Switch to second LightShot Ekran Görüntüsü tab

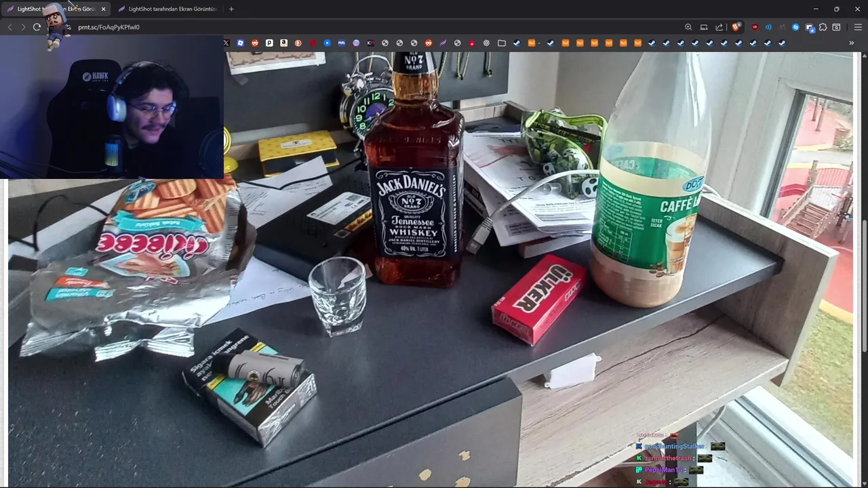[167, 9]
